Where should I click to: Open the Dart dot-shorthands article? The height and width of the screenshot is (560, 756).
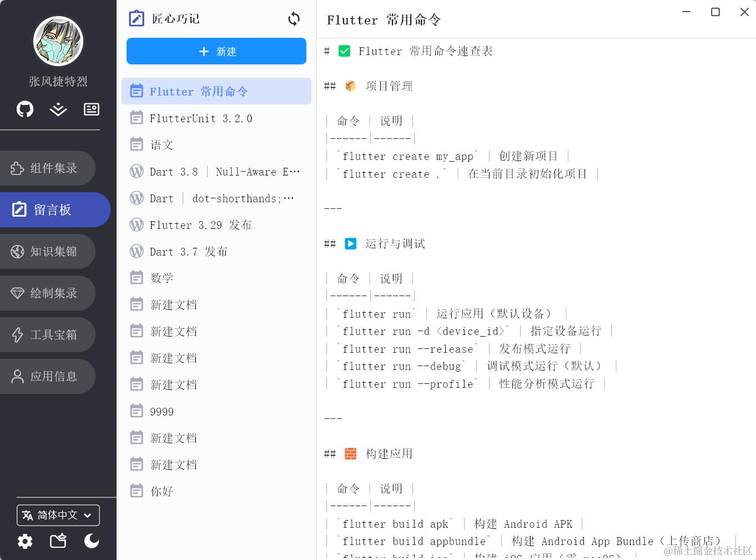point(216,198)
